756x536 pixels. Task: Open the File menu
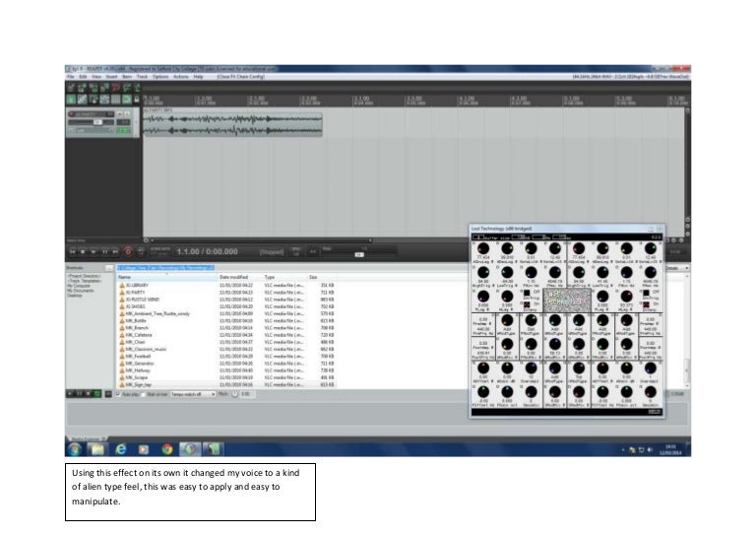[x=72, y=76]
